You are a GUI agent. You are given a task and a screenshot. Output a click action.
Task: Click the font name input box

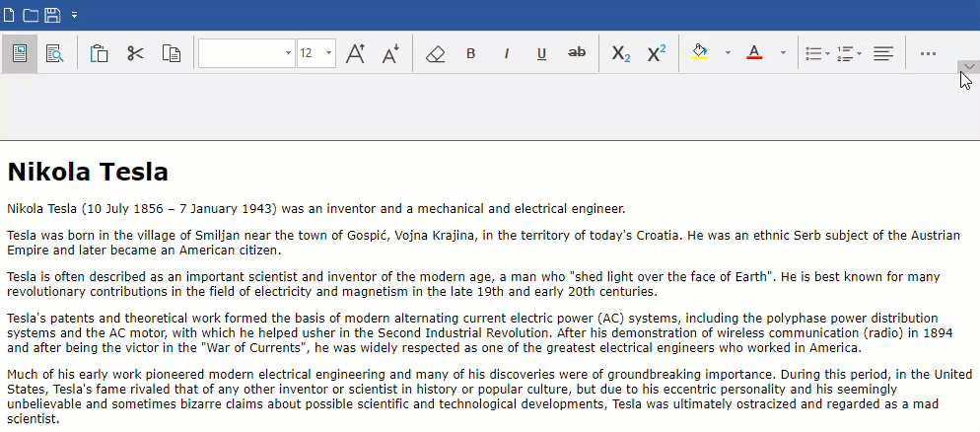(x=240, y=53)
